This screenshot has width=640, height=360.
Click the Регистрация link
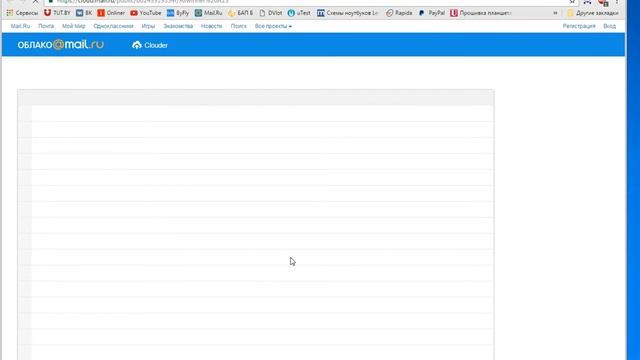pyautogui.click(x=579, y=26)
